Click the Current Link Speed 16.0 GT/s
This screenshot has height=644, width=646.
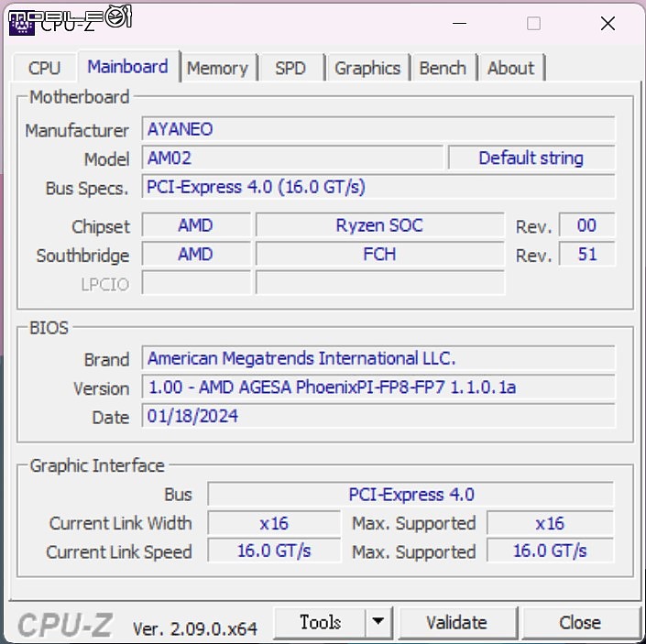(x=274, y=551)
